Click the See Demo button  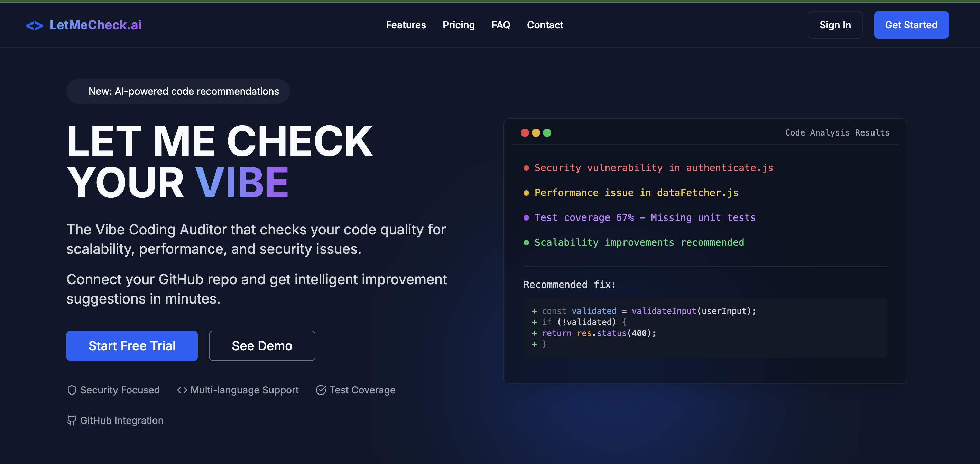click(262, 346)
